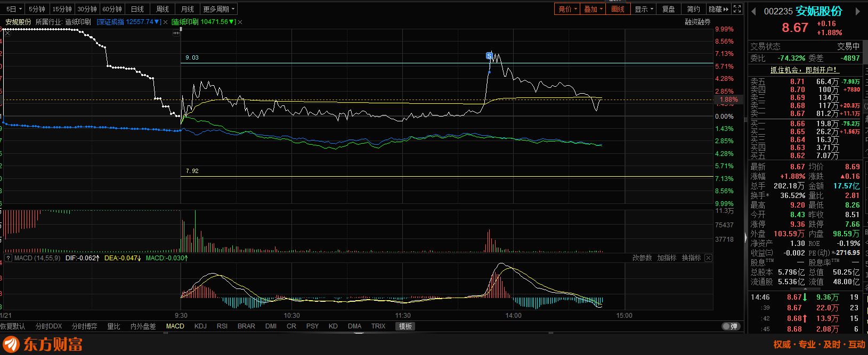
Task: Toggle the 画线 drawing tool
Action: pos(618,9)
